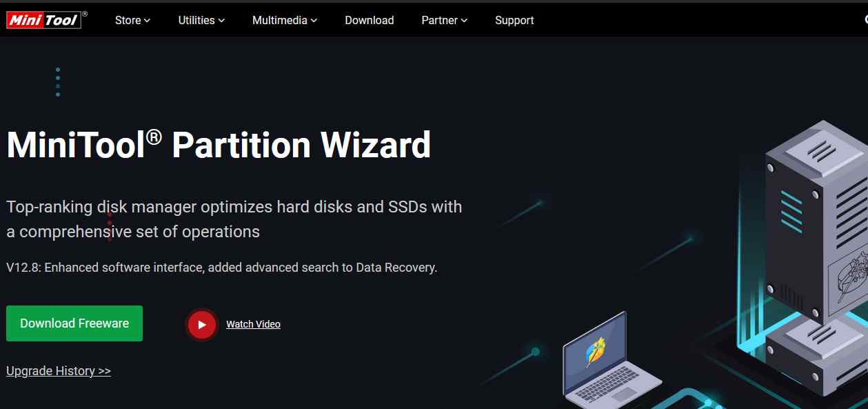Click the V12.8 release note text
Image resolution: width=868 pixels, height=409 pixels.
pyautogui.click(x=222, y=268)
